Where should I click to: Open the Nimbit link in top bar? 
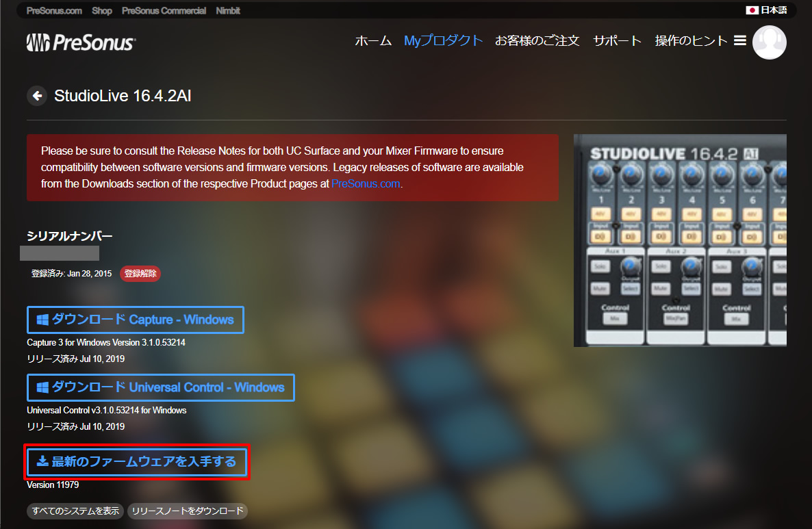coord(228,11)
